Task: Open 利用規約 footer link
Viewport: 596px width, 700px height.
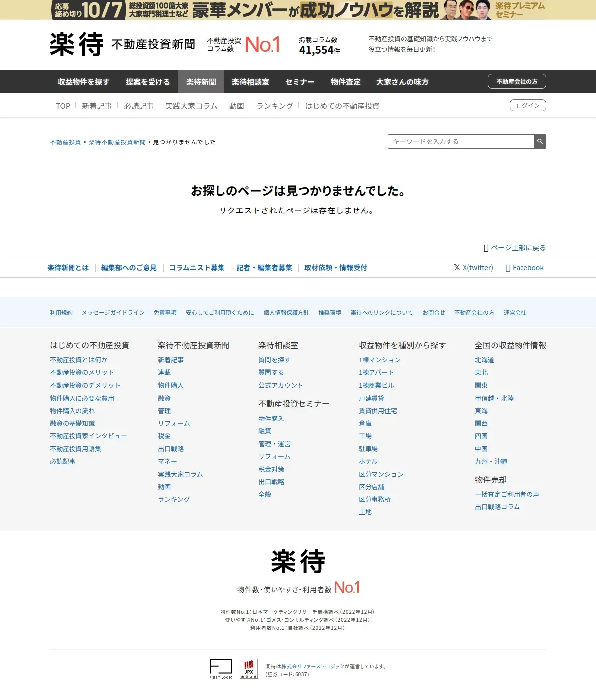Action: click(61, 313)
